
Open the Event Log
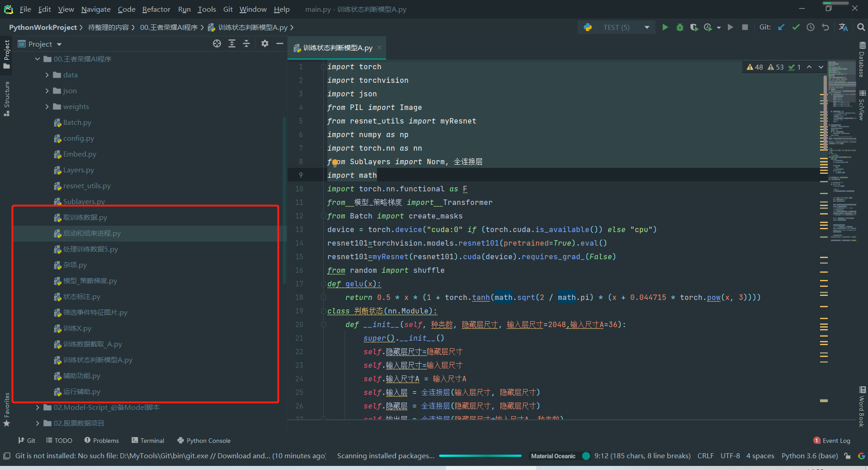click(x=832, y=441)
